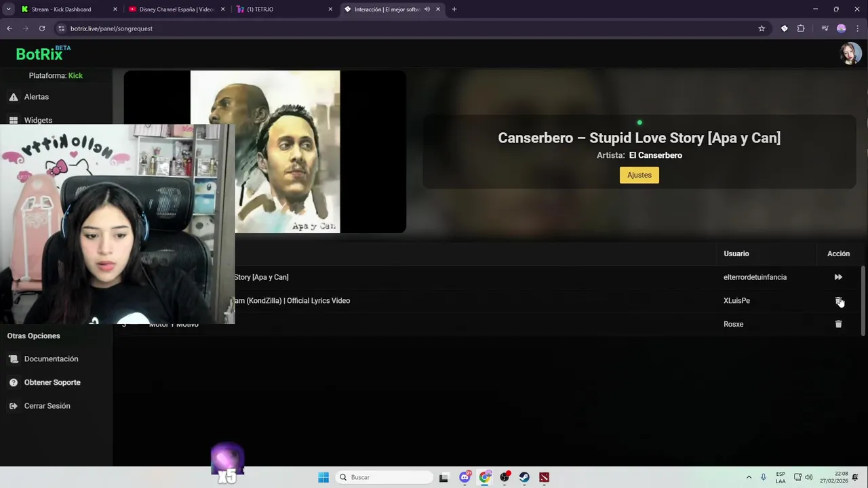Click the site information icon in address bar
868x488 pixels.
point(62,28)
